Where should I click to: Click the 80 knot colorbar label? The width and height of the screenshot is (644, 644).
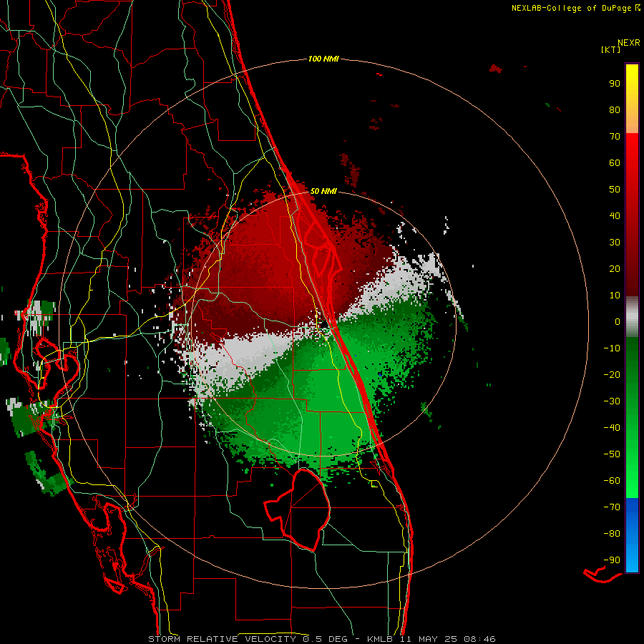pyautogui.click(x=615, y=109)
